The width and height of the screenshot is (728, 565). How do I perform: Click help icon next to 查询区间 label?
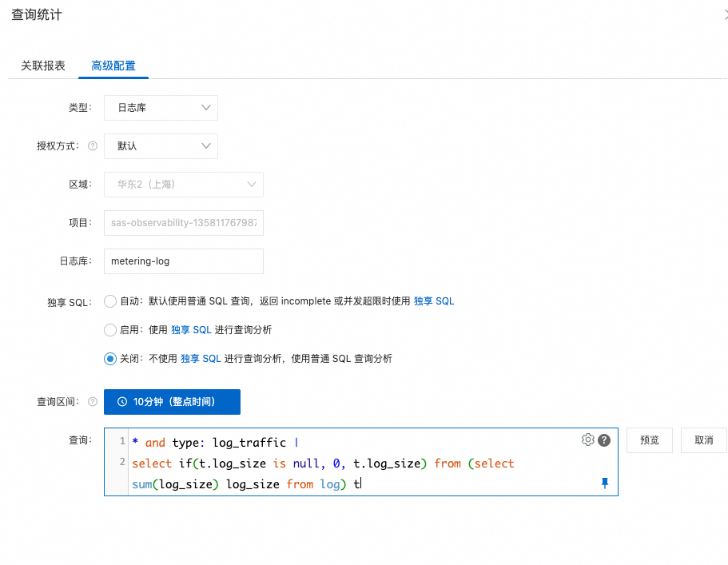click(93, 402)
